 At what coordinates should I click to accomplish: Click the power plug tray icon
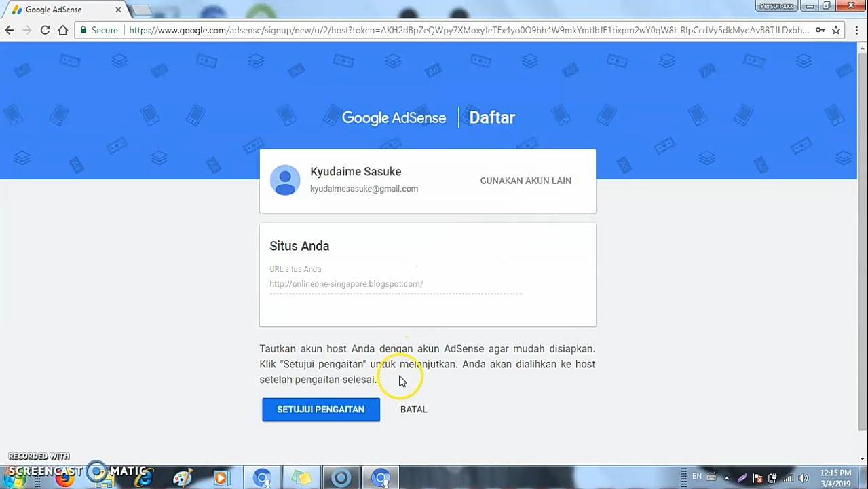pos(773,478)
